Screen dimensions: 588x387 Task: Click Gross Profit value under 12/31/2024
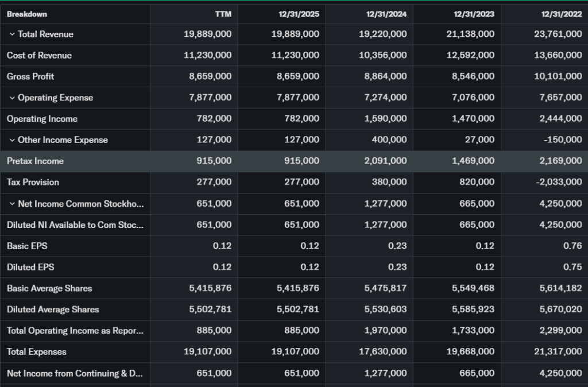pos(385,76)
